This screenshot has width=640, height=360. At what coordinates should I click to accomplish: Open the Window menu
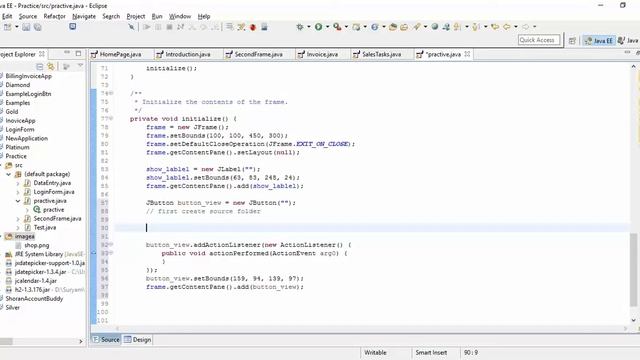pos(180,16)
